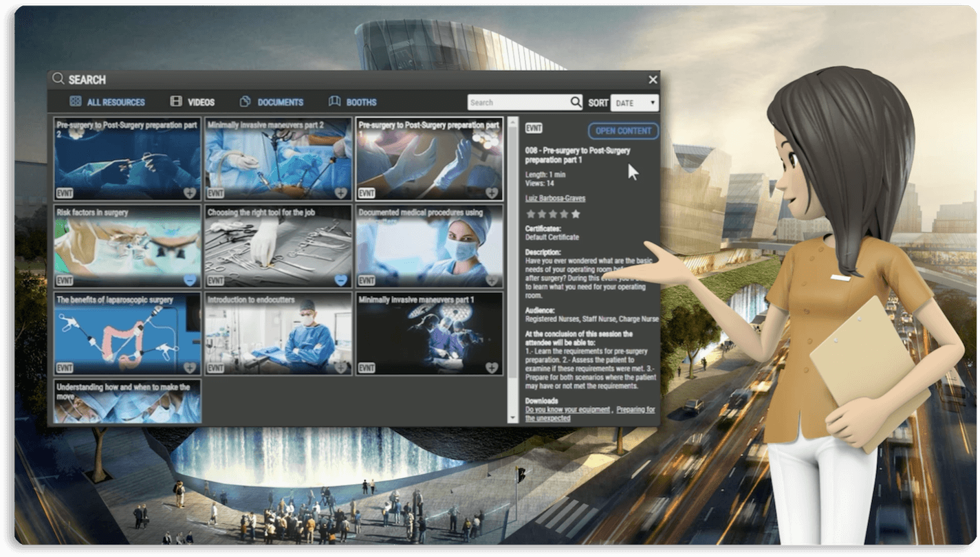This screenshot has width=980, height=557.
Task: Open the Sort by Date dropdown
Action: (634, 103)
